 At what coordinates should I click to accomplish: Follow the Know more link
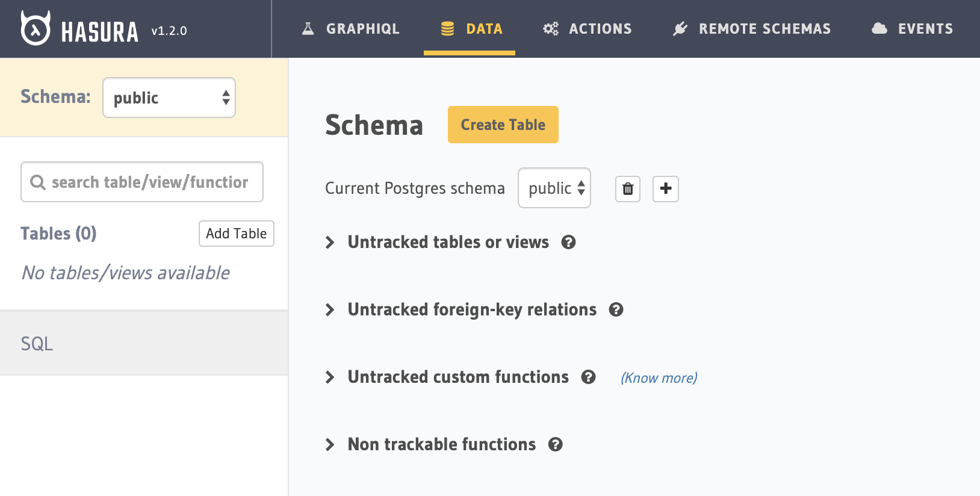(x=659, y=378)
